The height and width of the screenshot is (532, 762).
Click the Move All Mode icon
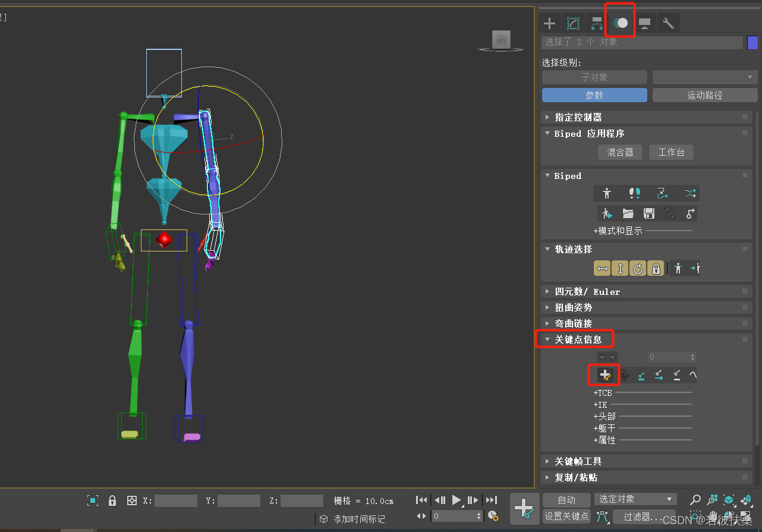(x=690, y=213)
